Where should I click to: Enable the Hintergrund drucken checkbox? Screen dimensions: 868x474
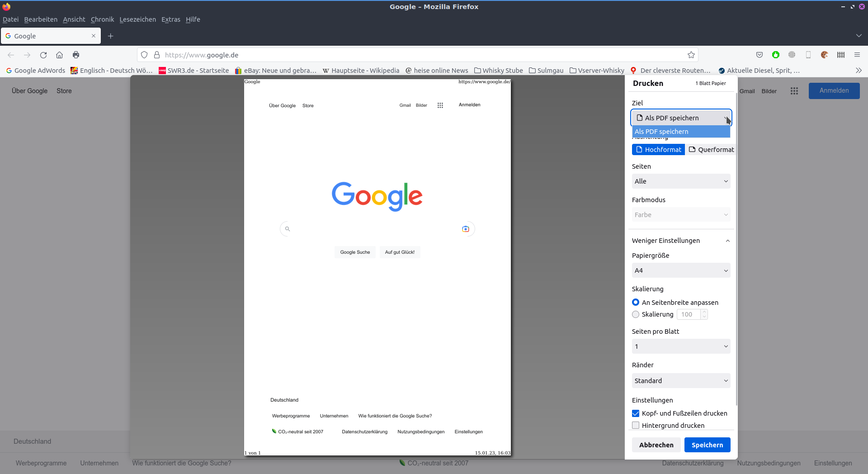point(636,425)
